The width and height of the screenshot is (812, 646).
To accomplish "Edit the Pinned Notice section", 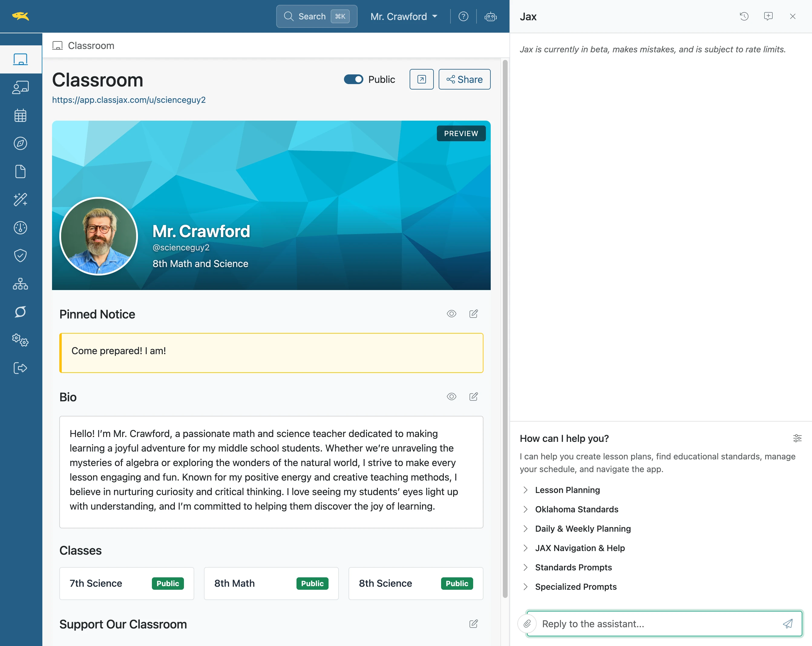I will point(473,314).
